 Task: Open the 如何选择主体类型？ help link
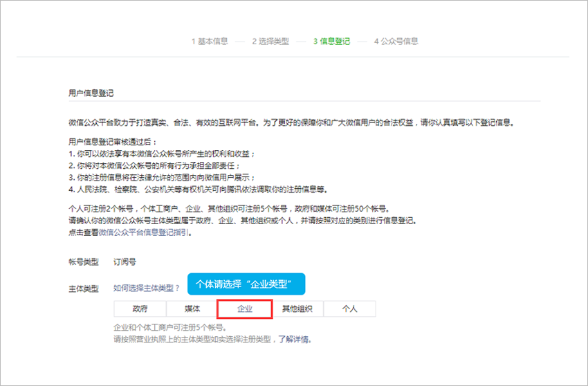[x=147, y=288]
